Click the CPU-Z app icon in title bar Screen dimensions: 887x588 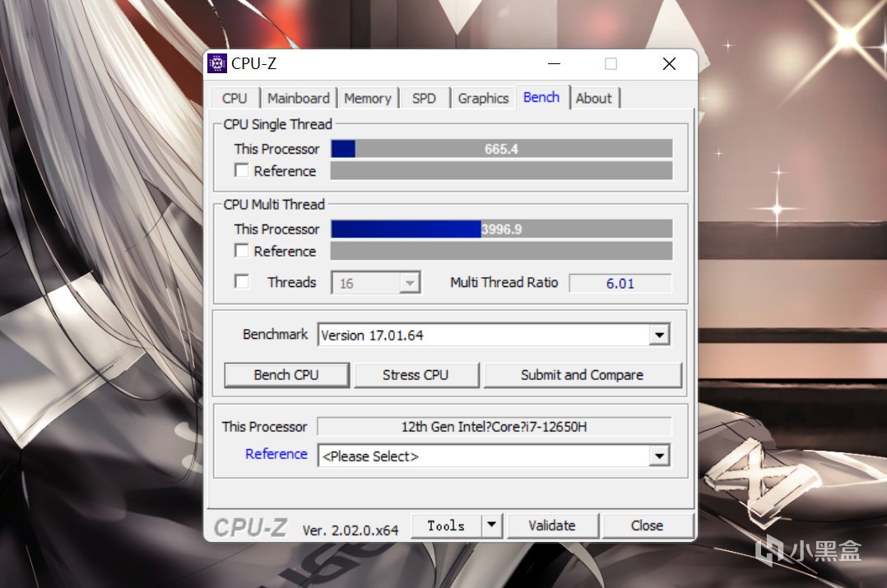point(217,63)
